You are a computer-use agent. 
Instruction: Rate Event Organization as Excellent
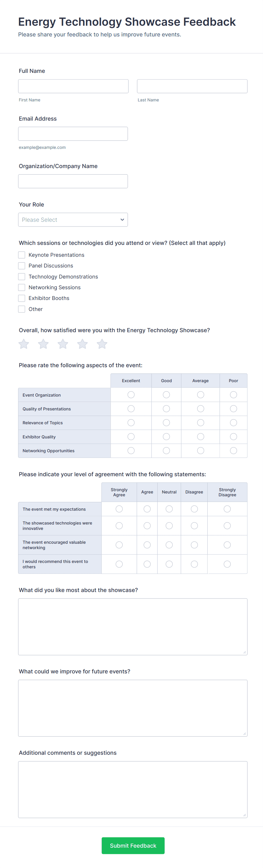tap(131, 395)
